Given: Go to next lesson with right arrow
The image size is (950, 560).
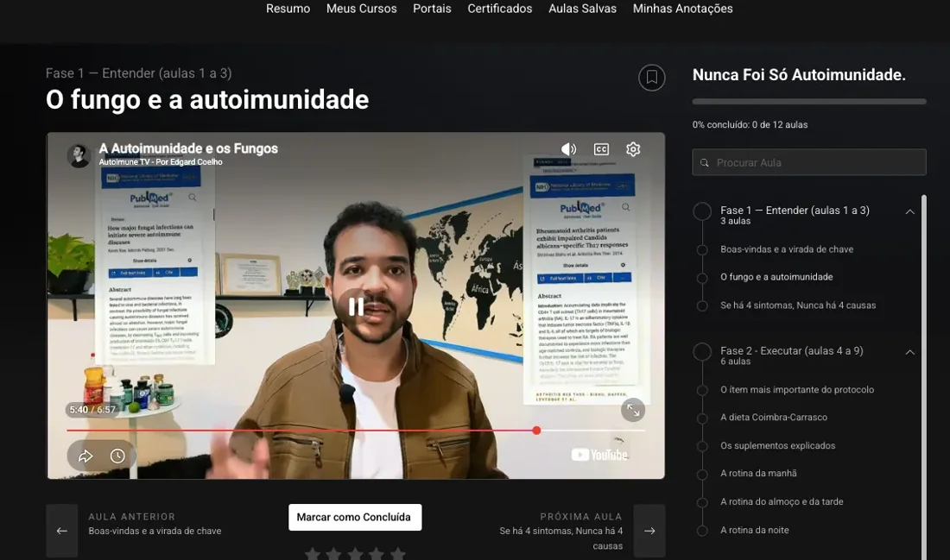Looking at the screenshot, I should 649,531.
